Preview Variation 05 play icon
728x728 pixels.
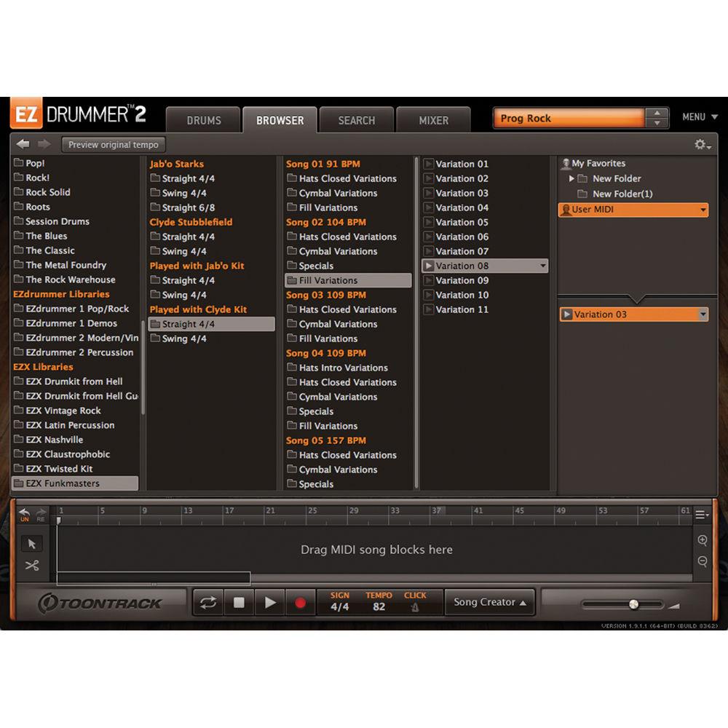pyautogui.click(x=429, y=222)
